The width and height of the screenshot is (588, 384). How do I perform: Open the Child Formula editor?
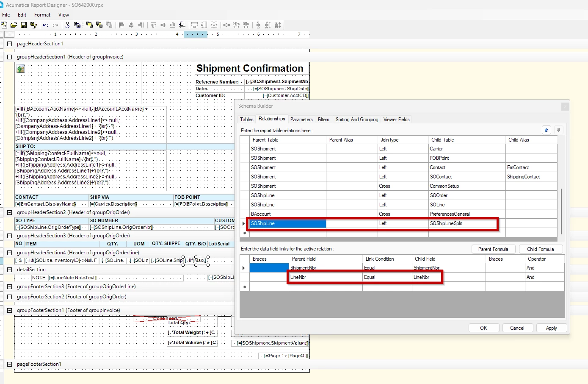point(540,249)
